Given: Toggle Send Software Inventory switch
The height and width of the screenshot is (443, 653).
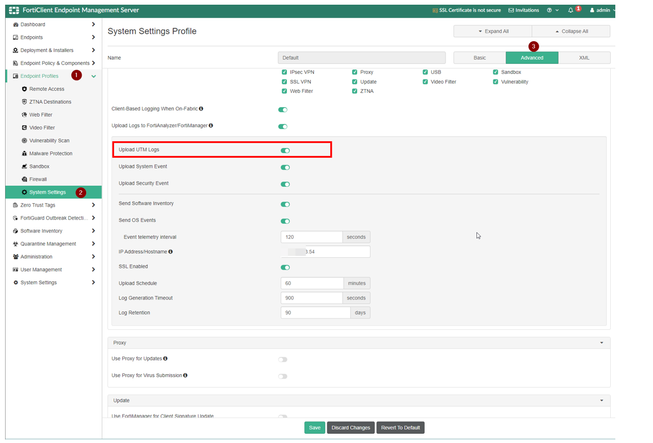Looking at the screenshot, I should click(x=285, y=204).
